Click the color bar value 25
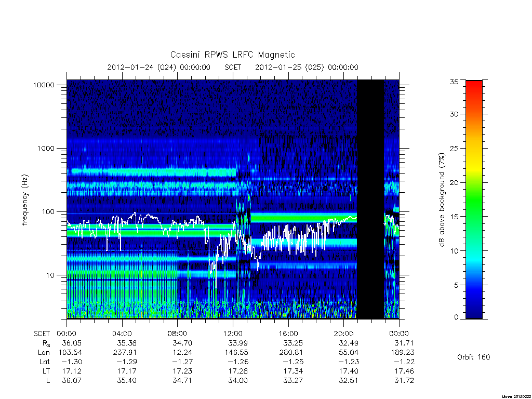Viewport: 532px width, 399px height. [454, 149]
